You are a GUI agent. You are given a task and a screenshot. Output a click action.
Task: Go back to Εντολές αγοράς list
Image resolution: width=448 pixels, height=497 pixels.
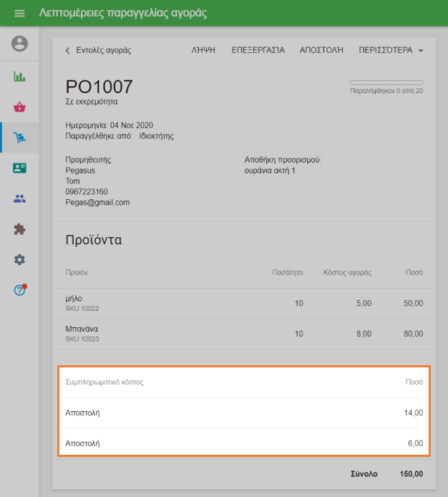click(x=98, y=50)
